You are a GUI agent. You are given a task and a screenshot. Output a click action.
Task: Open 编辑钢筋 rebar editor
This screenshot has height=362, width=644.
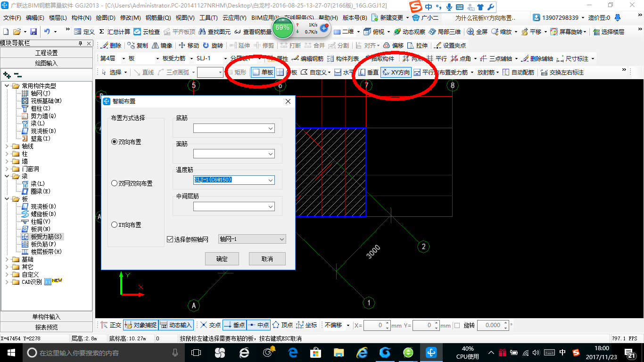[307, 59]
